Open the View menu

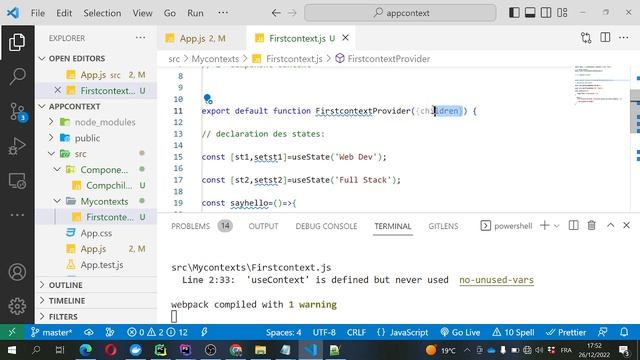[142, 13]
